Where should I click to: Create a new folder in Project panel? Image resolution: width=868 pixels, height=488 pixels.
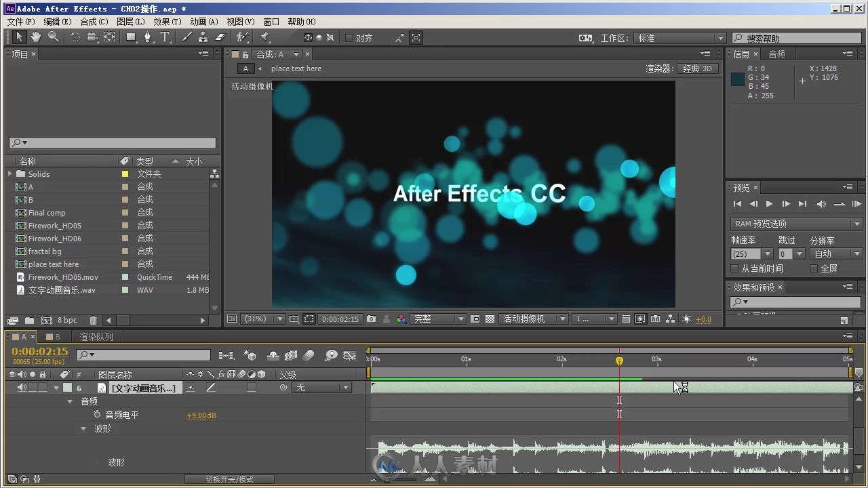click(29, 320)
